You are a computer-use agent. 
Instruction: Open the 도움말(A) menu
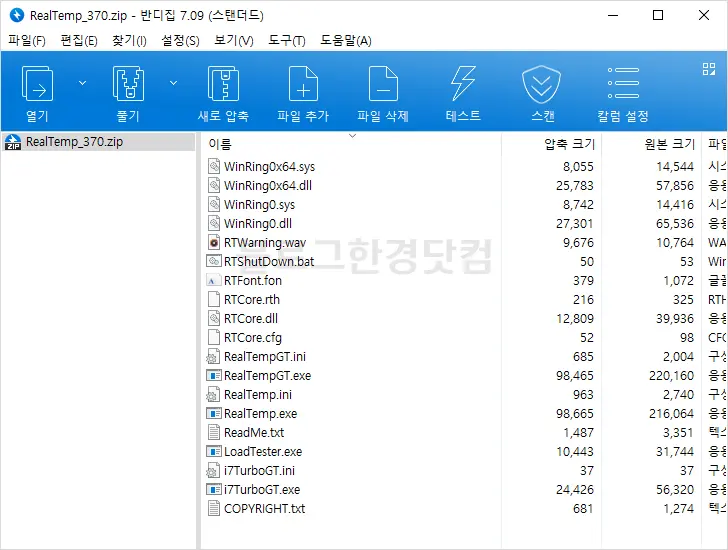point(345,41)
